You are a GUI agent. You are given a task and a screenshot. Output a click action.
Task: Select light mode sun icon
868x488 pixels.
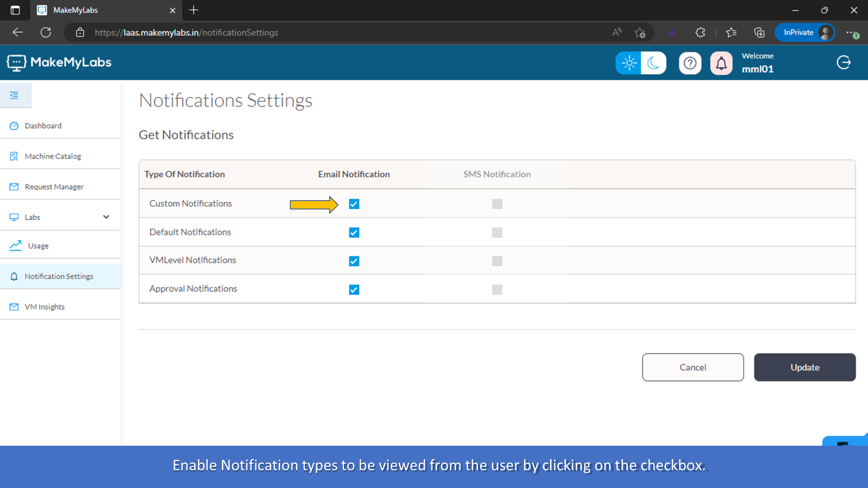629,63
